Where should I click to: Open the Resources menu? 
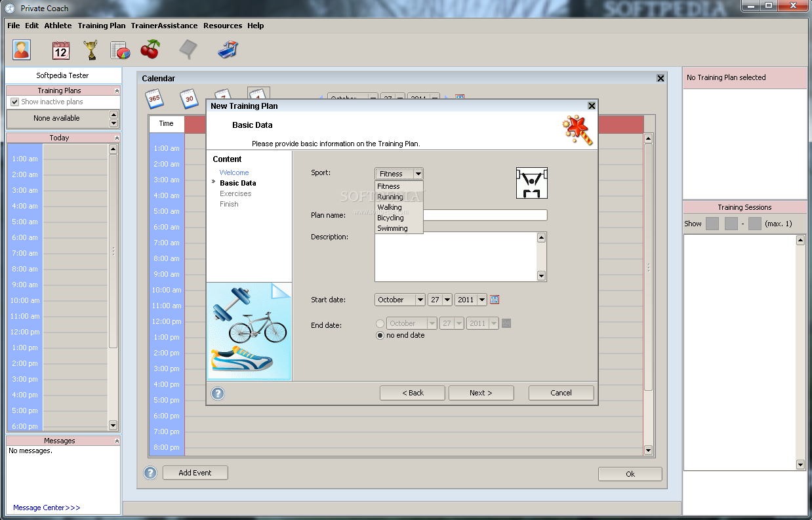tap(223, 26)
